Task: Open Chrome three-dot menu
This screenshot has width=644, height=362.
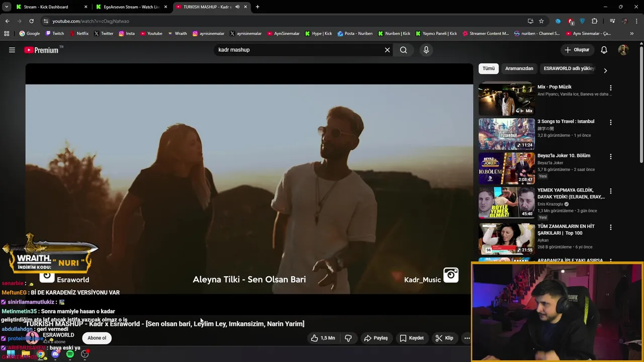Action: coord(637,21)
